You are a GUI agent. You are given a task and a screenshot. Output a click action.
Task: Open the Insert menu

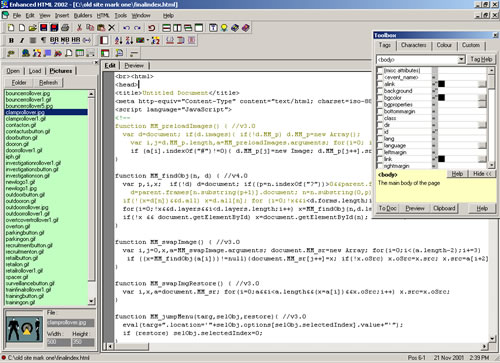click(62, 16)
